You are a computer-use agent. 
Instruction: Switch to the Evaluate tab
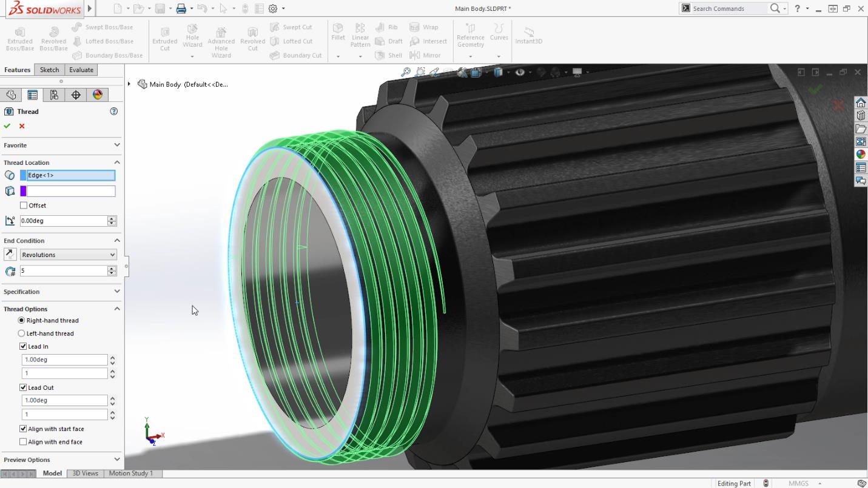point(81,70)
